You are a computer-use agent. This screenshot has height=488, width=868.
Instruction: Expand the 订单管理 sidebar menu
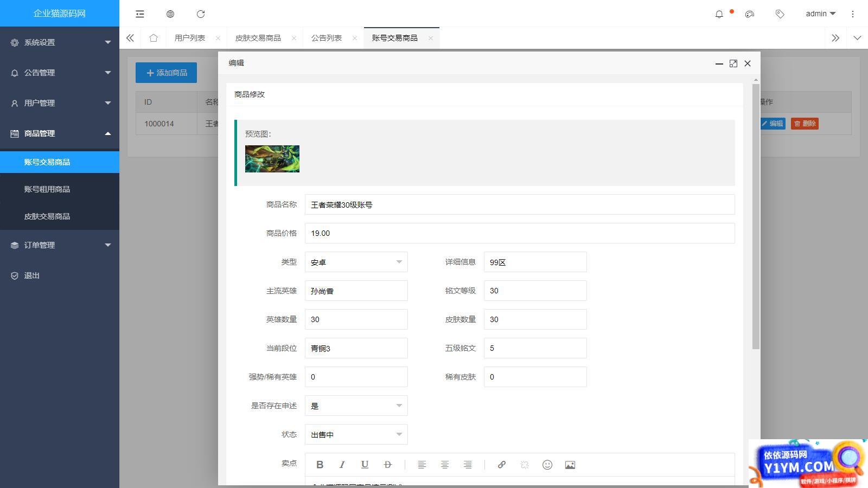pyautogui.click(x=60, y=245)
